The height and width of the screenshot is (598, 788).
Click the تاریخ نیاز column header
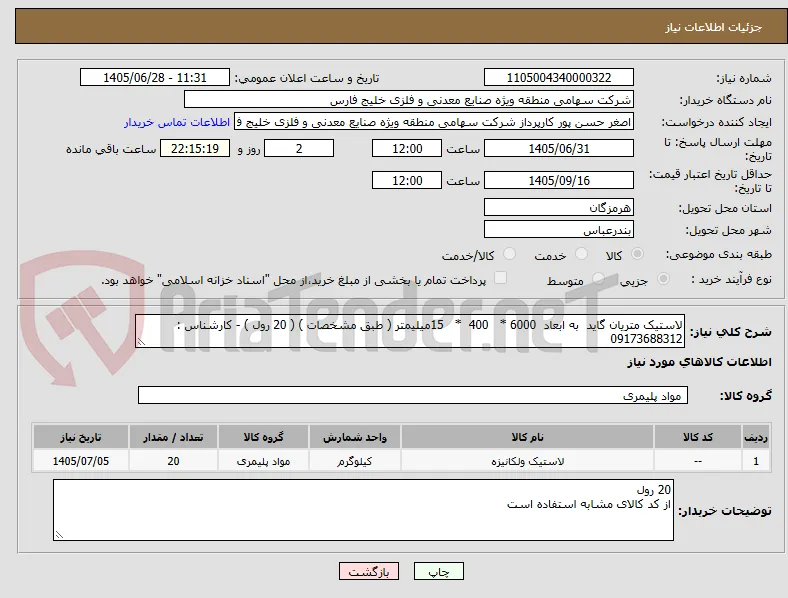click(81, 437)
